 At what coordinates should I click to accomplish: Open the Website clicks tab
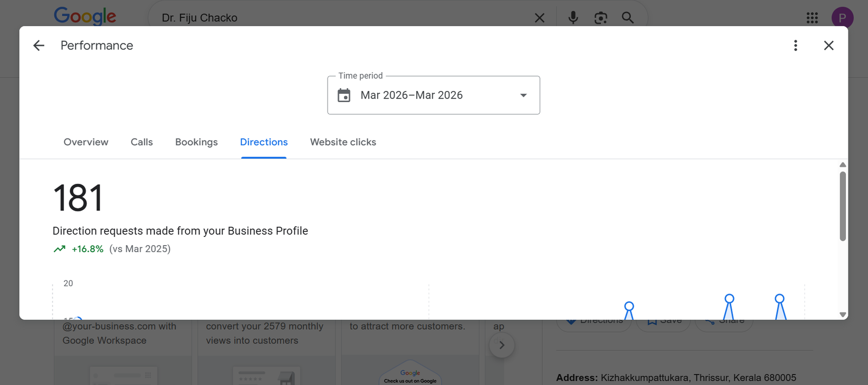coord(343,142)
